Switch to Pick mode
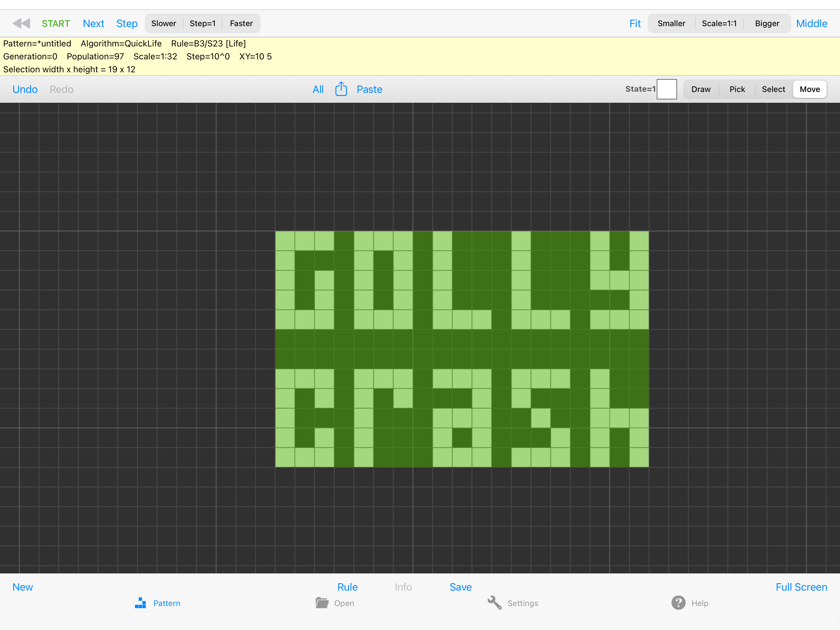Screen dimensions: 840x630 [x=737, y=89]
